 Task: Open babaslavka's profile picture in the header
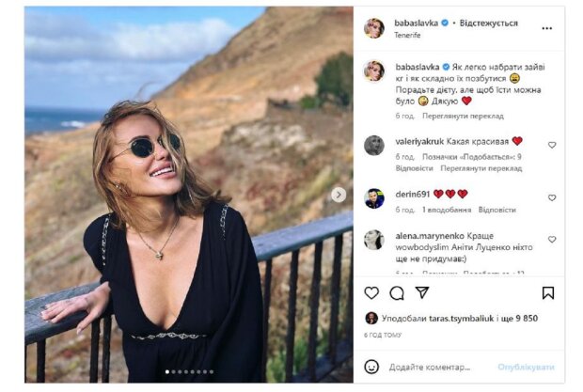click(373, 27)
